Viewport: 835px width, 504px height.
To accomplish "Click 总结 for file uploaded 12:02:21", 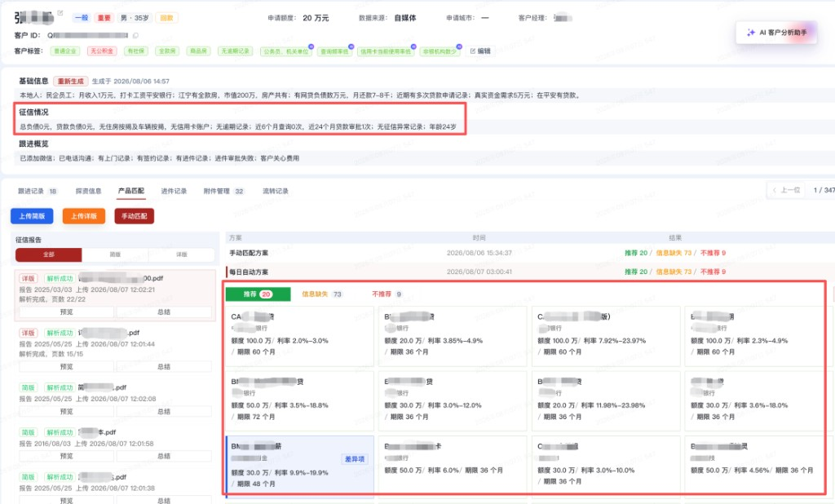I will click(164, 312).
